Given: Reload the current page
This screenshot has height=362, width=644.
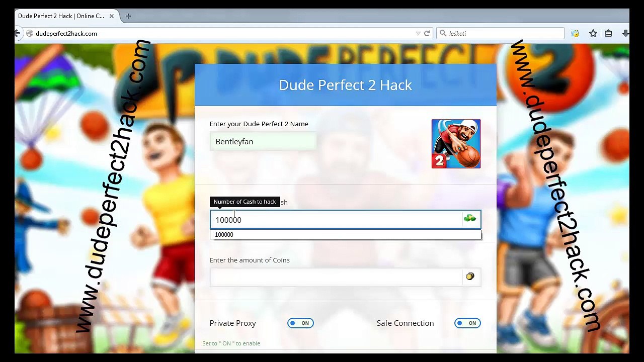Looking at the screenshot, I should 427,34.
